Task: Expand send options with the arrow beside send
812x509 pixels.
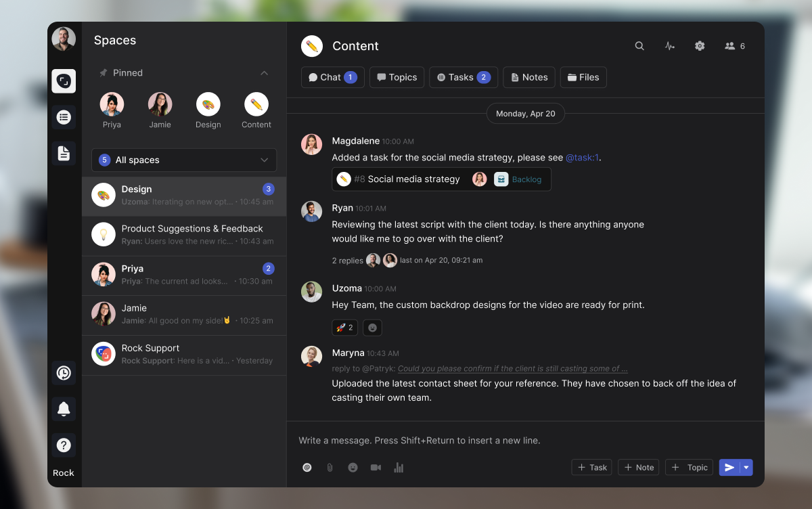Action: (744, 467)
